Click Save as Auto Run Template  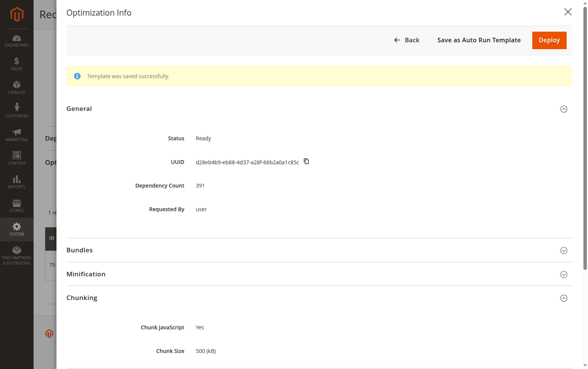tap(479, 40)
